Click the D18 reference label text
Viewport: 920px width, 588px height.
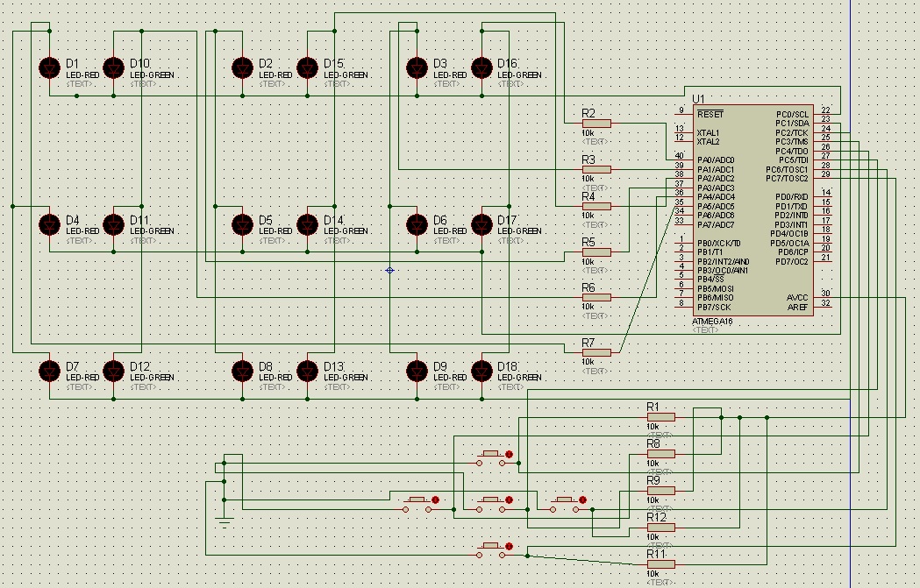508,366
